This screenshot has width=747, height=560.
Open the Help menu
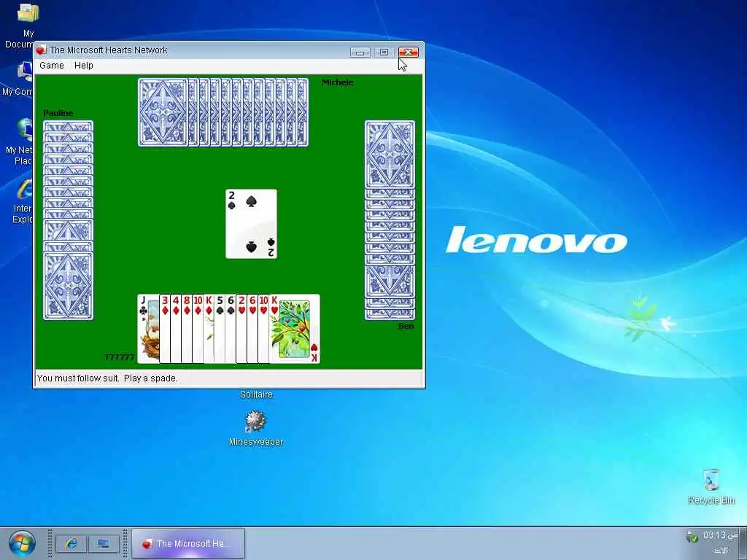(83, 65)
